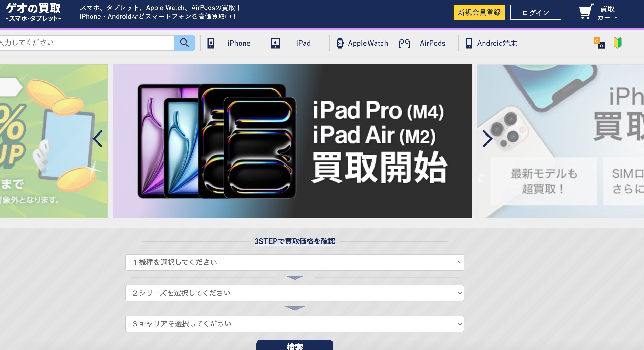
Task: Click into the keyword search field
Action: (87, 43)
